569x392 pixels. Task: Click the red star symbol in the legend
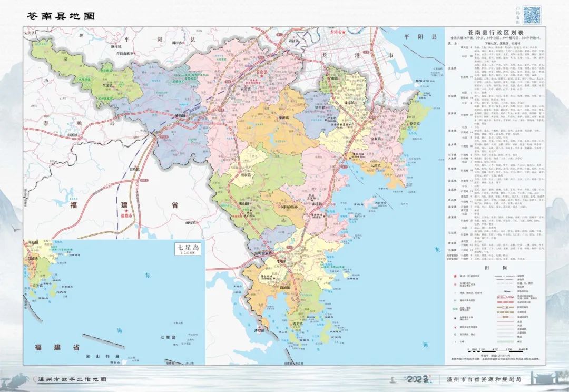[x=455, y=276]
